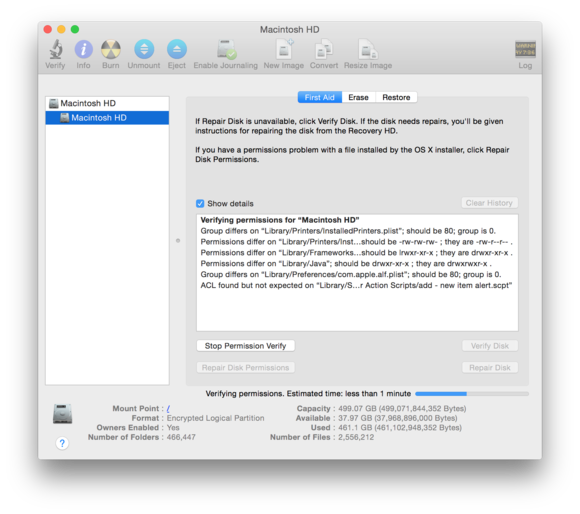
Task: Click the Available value 37.97 GB
Action: click(398, 418)
